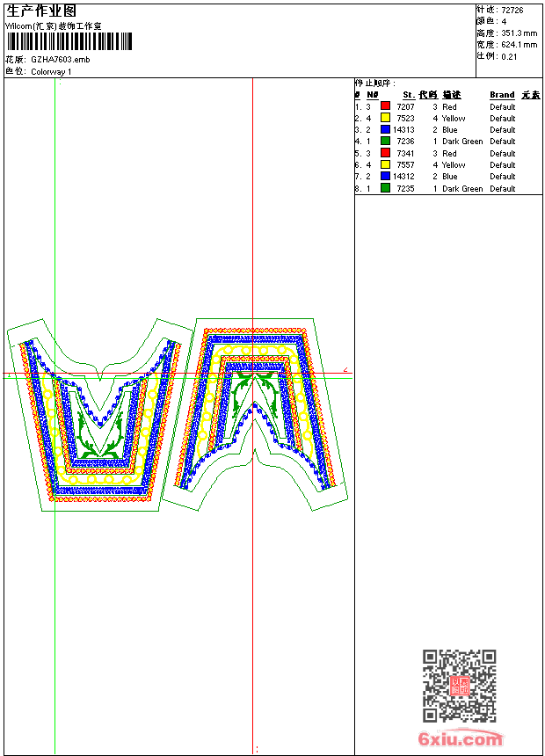545x756 pixels.
Task: Click the Dark Green description in stop 4
Action: click(462, 142)
